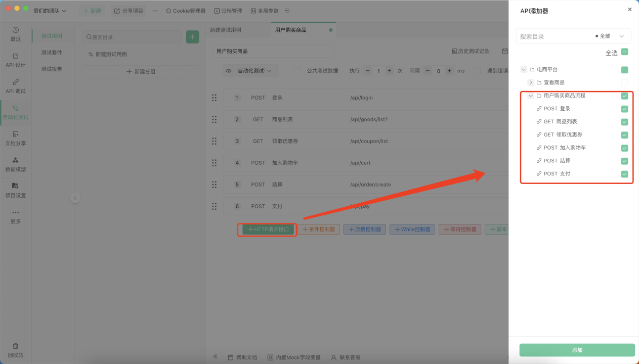639x364 pixels.
Task: Open the 自动化测试 environment dropdown
Action: 250,71
